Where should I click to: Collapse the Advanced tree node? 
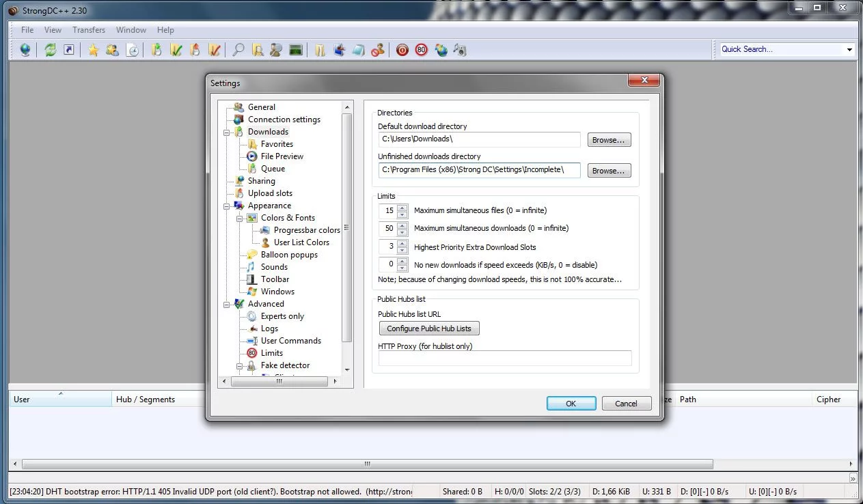227,304
